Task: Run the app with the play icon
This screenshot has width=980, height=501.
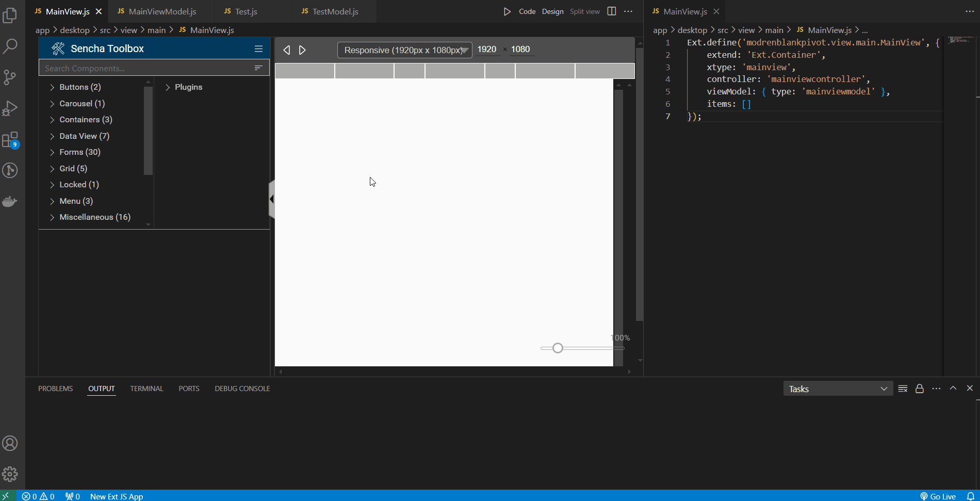Action: 507,11
